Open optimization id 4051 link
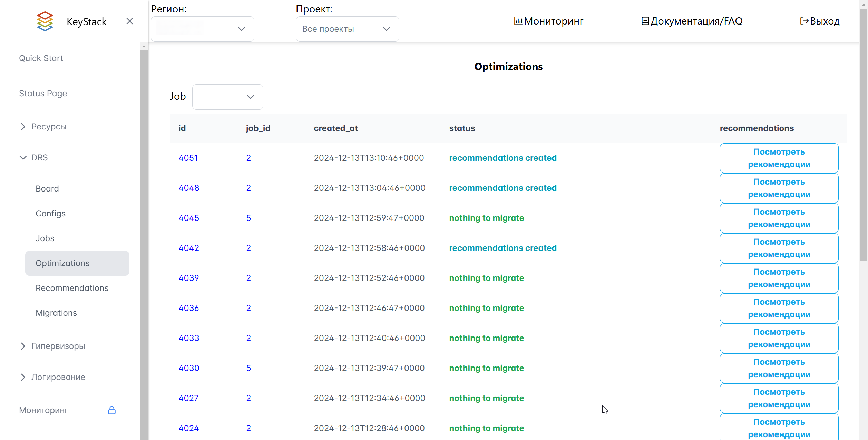Viewport: 868px width, 440px height. coord(188,158)
